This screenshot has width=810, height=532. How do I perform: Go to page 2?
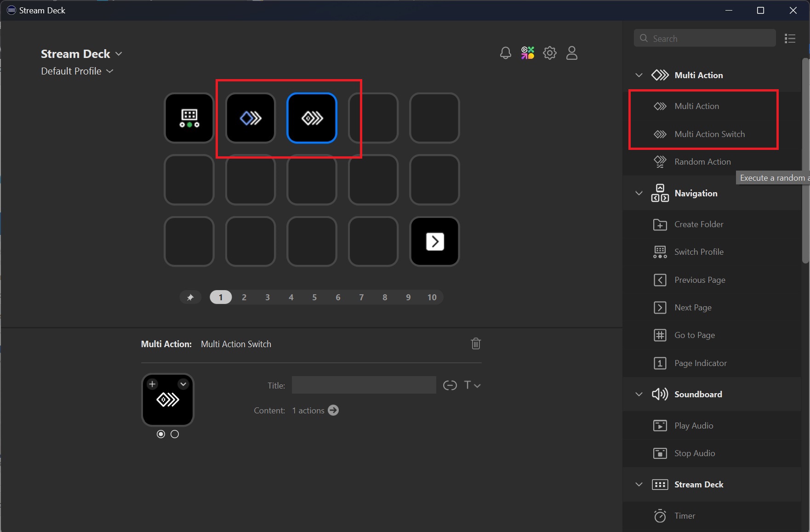pyautogui.click(x=244, y=297)
